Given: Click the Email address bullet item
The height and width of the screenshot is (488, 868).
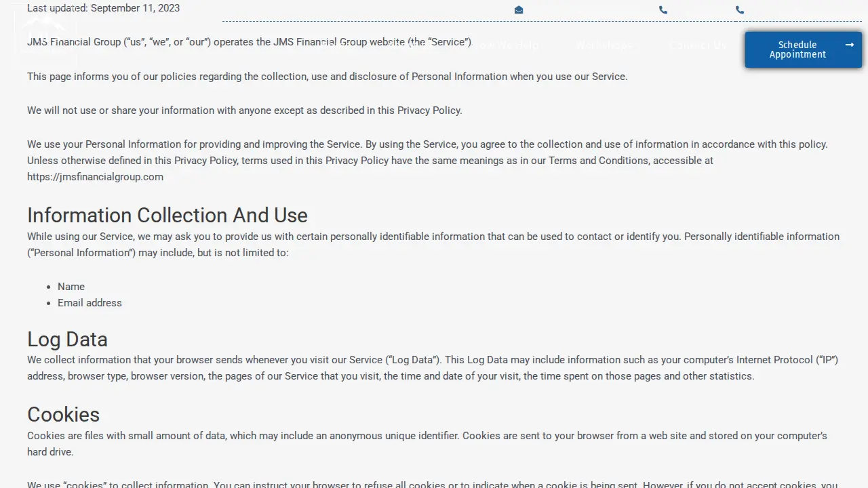Looking at the screenshot, I should 90,303.
